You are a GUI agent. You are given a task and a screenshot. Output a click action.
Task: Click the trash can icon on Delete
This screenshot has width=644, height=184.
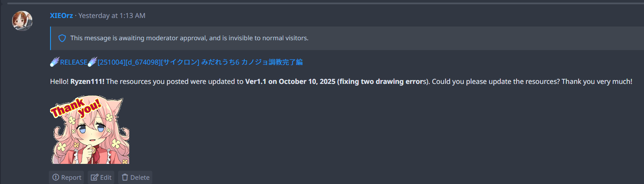pyautogui.click(x=125, y=177)
